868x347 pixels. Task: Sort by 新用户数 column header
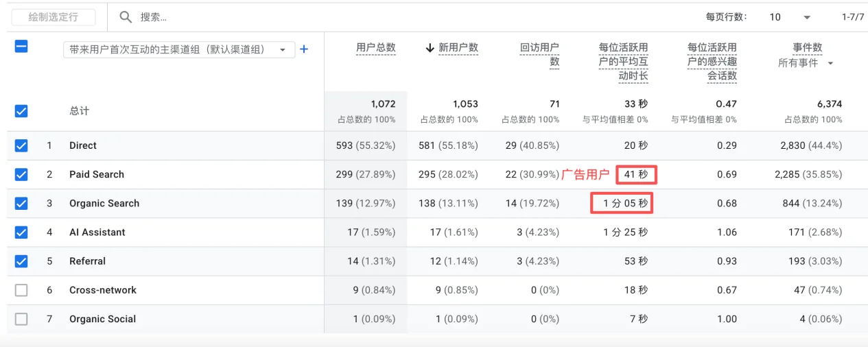[458, 48]
